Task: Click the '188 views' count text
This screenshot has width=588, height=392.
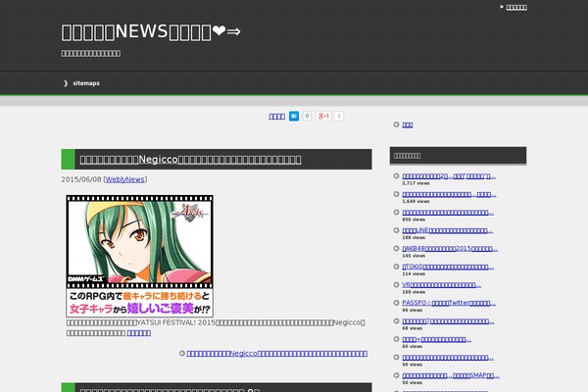Action: coord(414,237)
